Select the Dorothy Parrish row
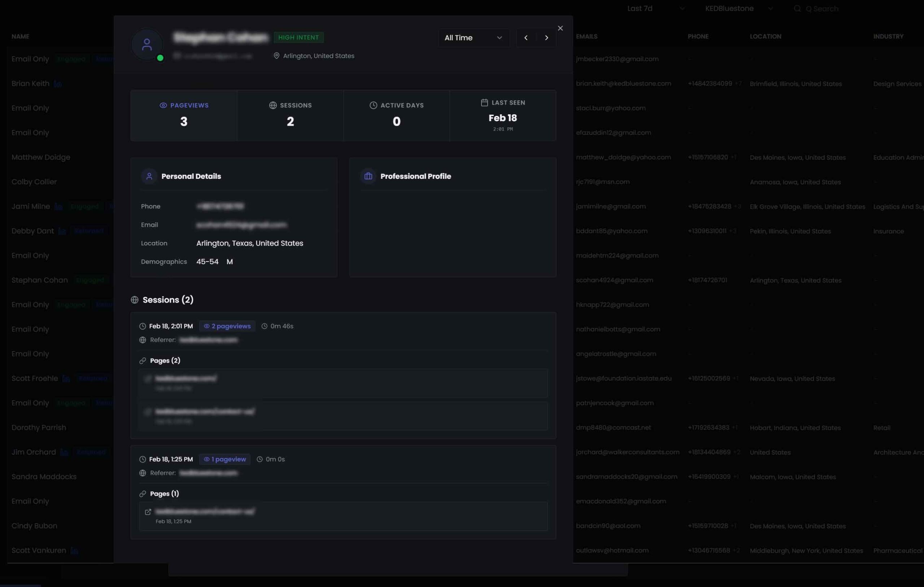Viewport: 924px width, 587px height. click(x=39, y=428)
